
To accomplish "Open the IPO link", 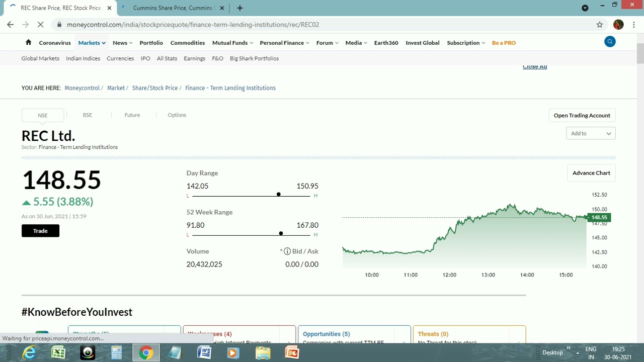I will click(145, 58).
